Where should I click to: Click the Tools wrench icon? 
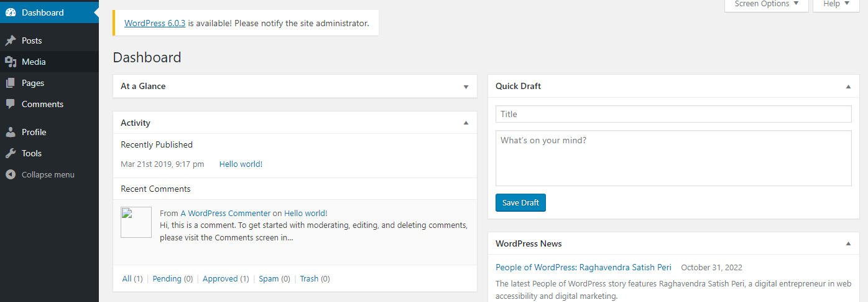point(11,153)
